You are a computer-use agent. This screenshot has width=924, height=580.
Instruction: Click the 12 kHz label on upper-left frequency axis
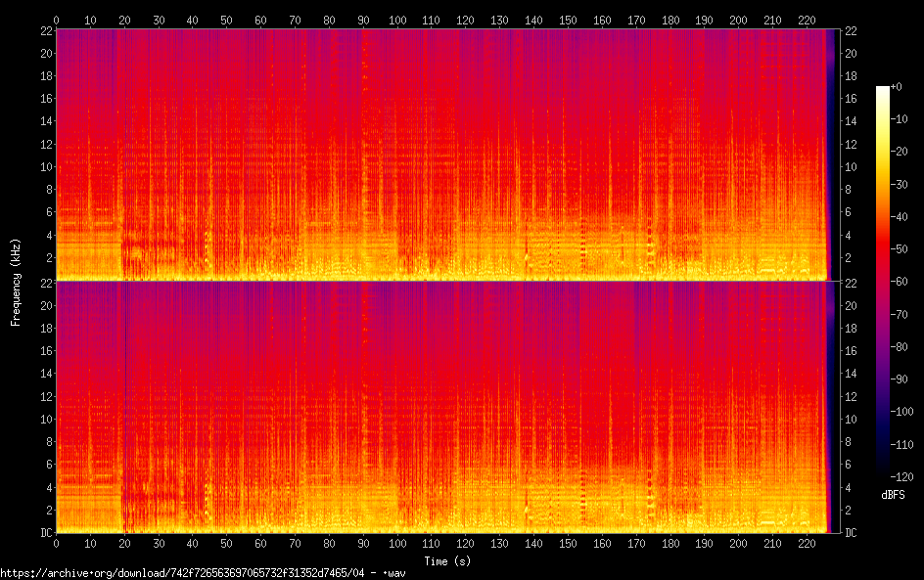44,144
